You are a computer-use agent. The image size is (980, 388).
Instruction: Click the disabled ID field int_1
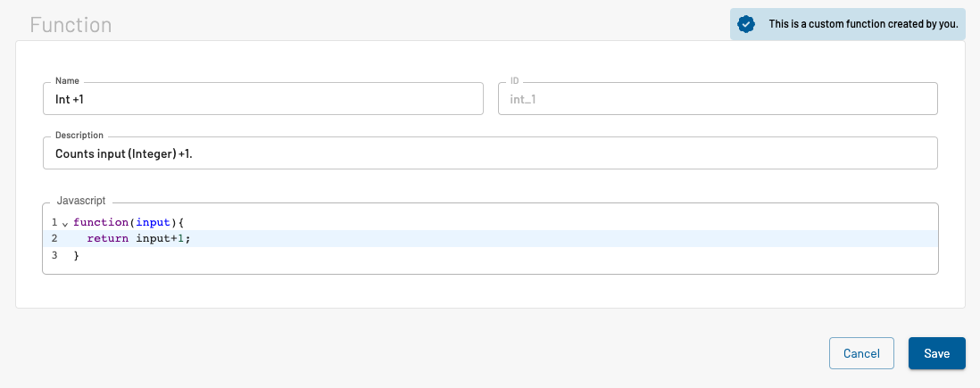[x=718, y=99]
